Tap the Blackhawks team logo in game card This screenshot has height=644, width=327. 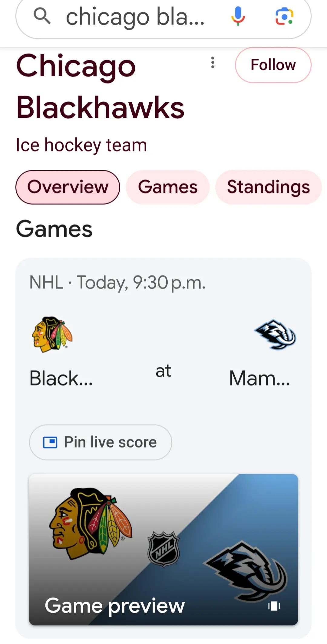(x=52, y=334)
